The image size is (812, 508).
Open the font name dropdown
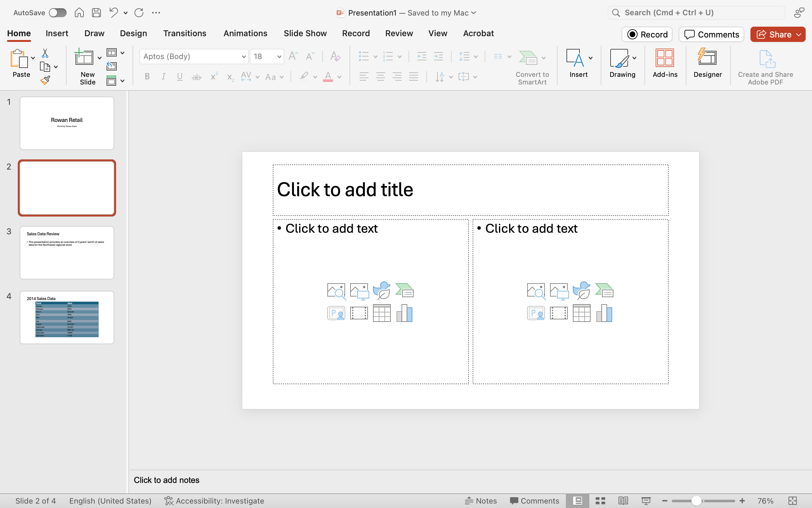244,57
